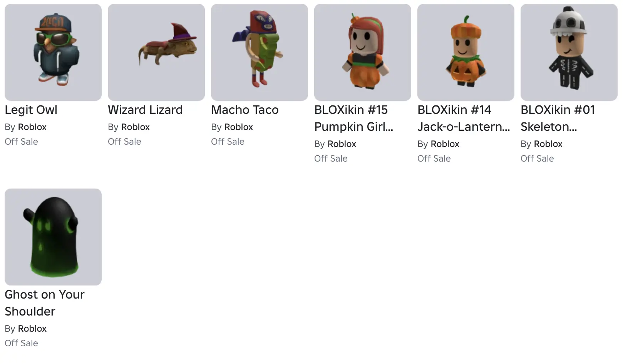The width and height of the screenshot is (623, 364).
Task: Click the Wizard Lizard item image
Action: (156, 52)
